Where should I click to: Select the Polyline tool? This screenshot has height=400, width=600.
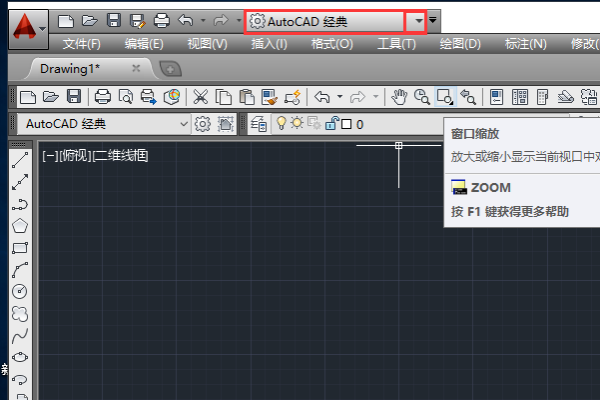point(20,204)
